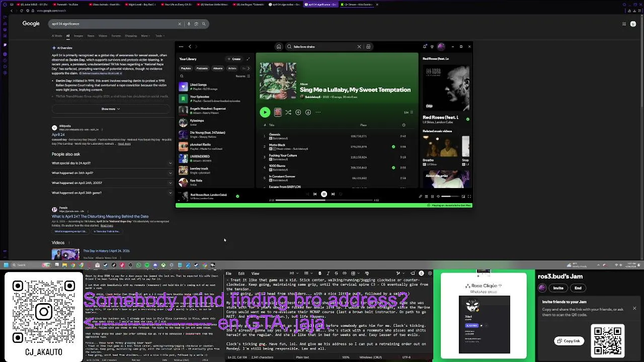
Task: Play the album with green play button
Action: tap(265, 112)
